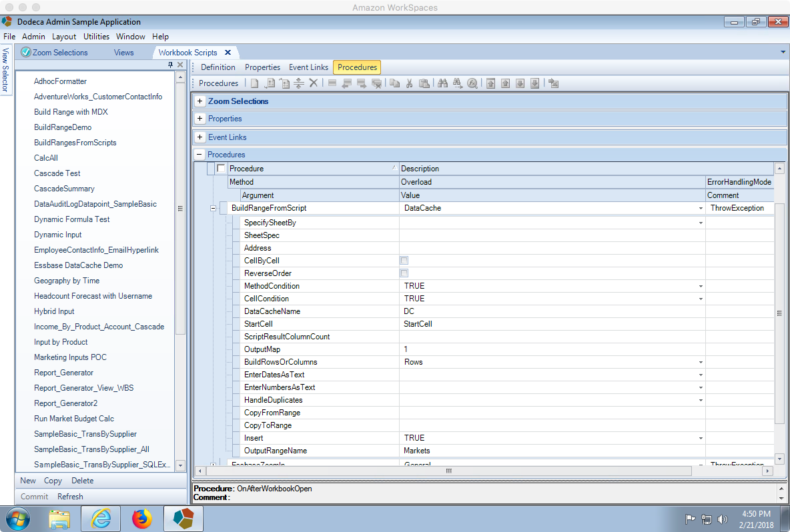
Task: Open the EnterDatesAsText dropdown
Action: coord(701,375)
